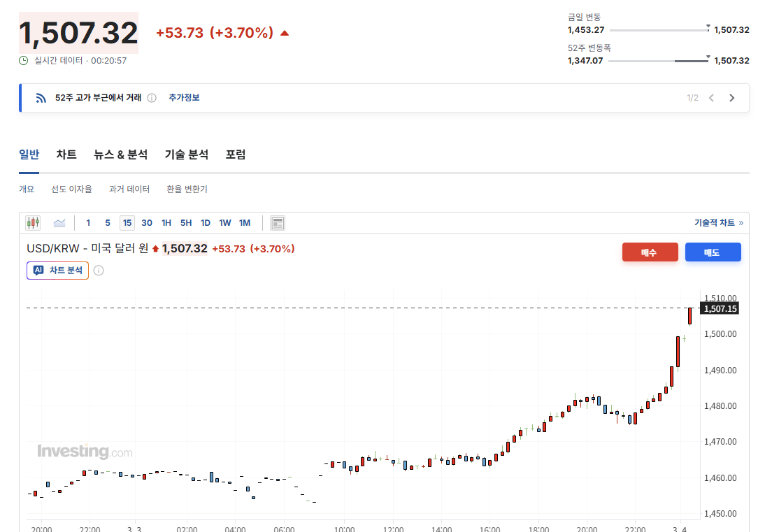This screenshot has height=532, width=765.
Task: Click the RSS signal icon in the alert banner
Action: pyautogui.click(x=41, y=98)
